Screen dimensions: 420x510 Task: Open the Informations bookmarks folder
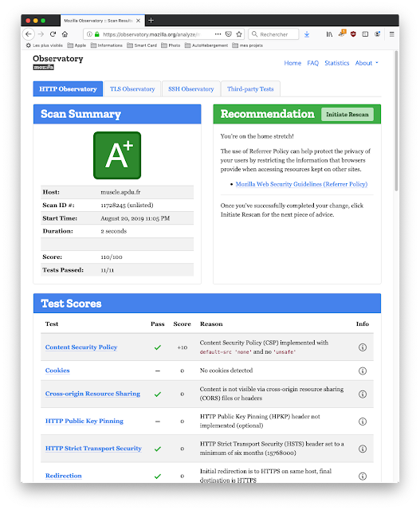point(107,45)
